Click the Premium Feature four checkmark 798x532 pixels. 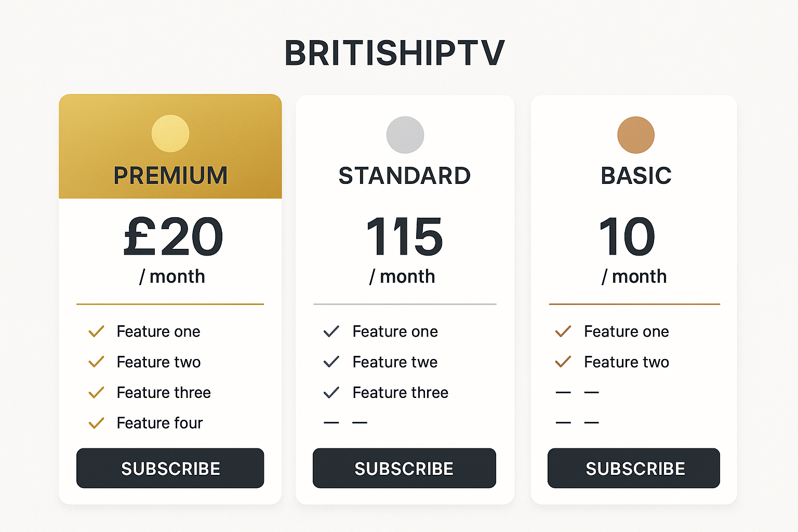97,423
